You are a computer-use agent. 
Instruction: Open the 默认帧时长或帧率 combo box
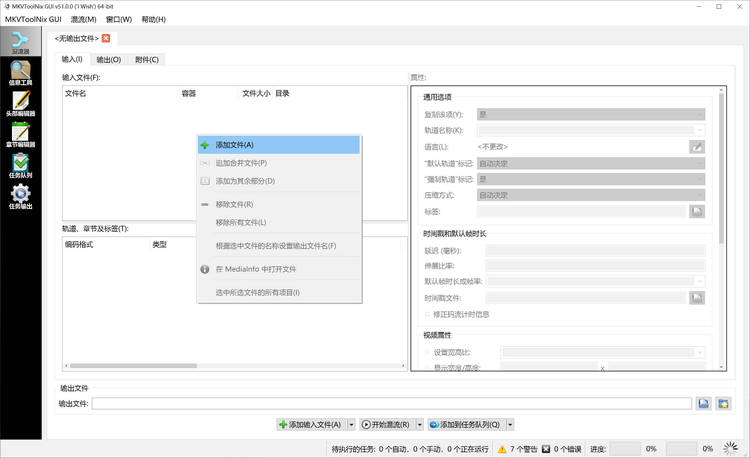[596, 281]
